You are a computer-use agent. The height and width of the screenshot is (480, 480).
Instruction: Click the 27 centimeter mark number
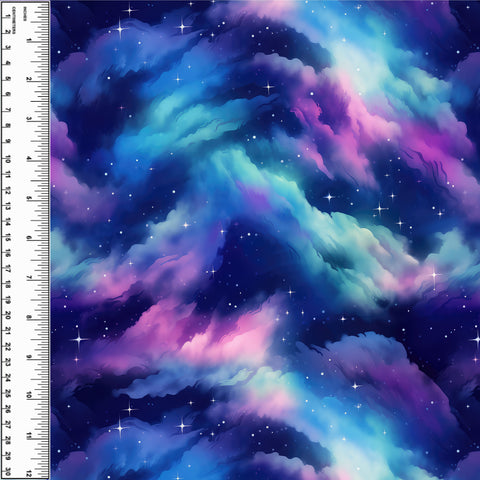(8, 425)
